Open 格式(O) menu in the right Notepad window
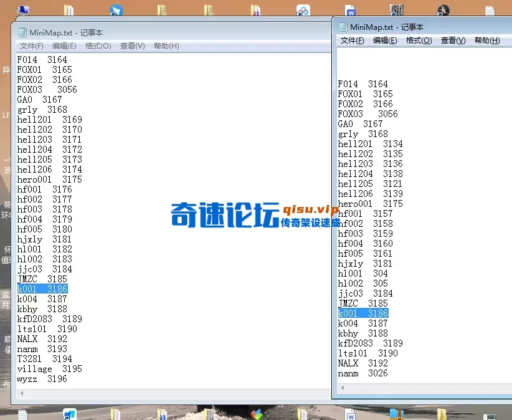Viewport: 512px width, 420px height. (419, 41)
